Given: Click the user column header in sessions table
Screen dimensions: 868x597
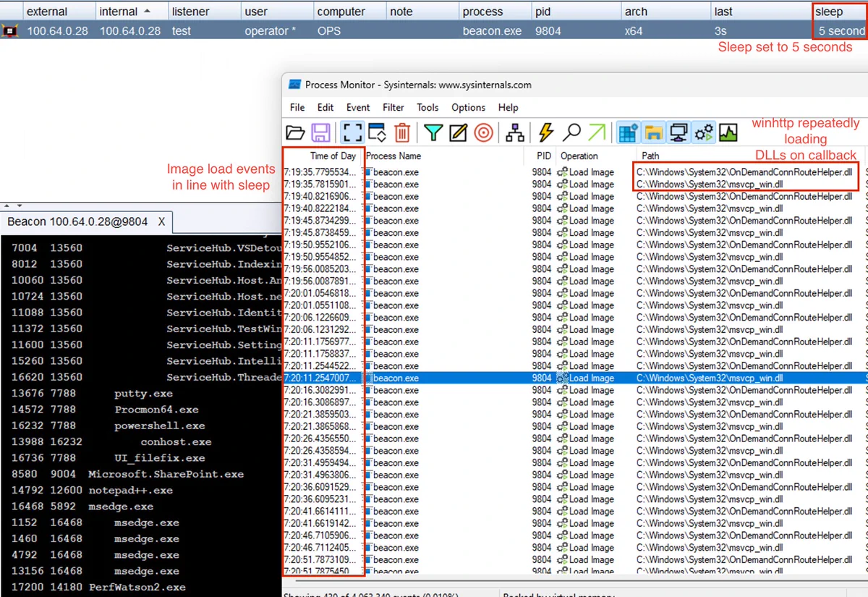Looking at the screenshot, I should click(x=278, y=12).
